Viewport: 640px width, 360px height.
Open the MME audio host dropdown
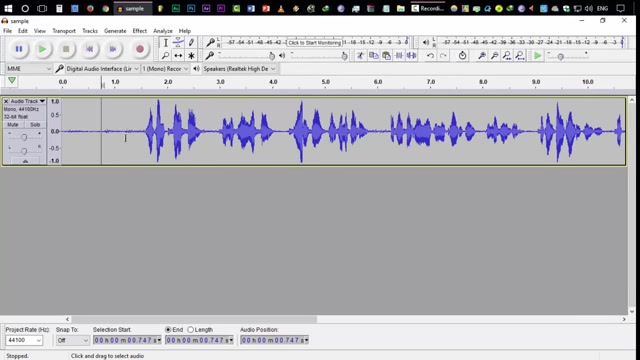pos(29,69)
